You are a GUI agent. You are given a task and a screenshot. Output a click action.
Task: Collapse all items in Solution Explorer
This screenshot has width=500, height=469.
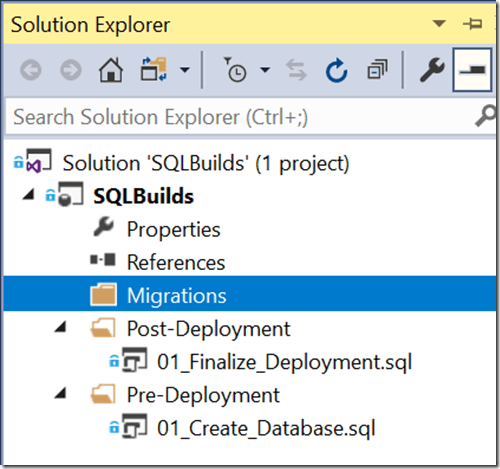pyautogui.click(x=377, y=69)
